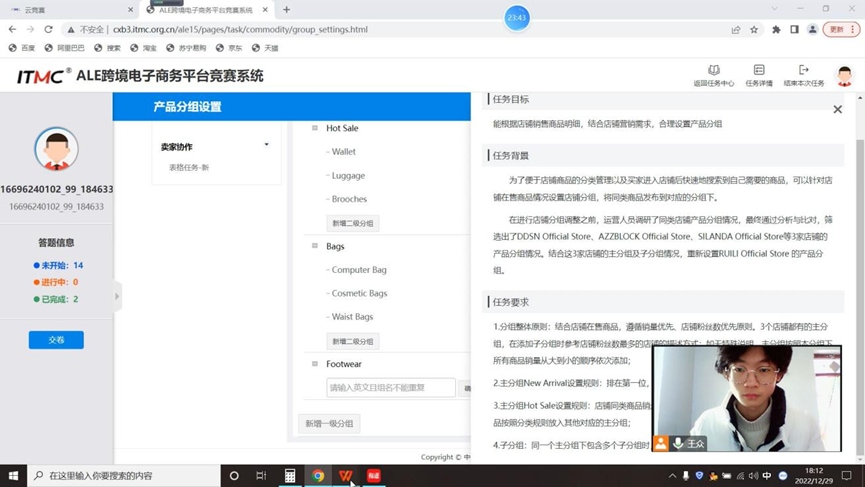Image resolution: width=865 pixels, height=487 pixels.
Task: Bookmark this page with the star icon
Action: [x=754, y=30]
